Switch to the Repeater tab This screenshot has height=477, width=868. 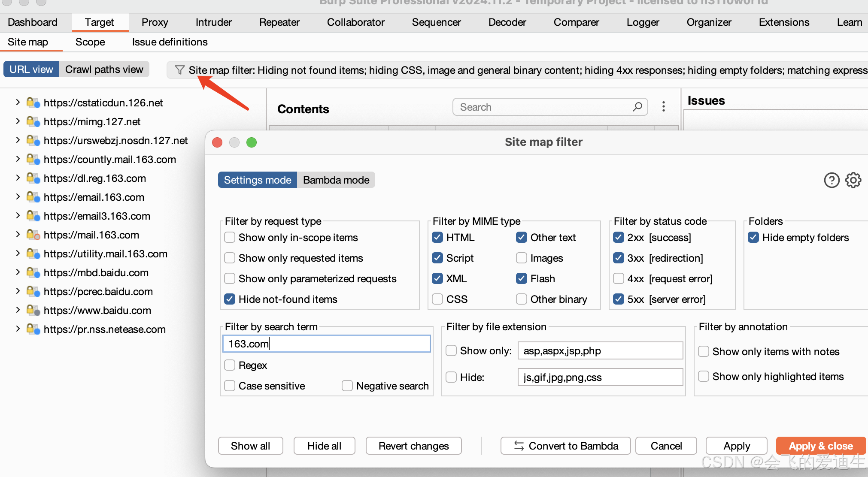(x=279, y=22)
